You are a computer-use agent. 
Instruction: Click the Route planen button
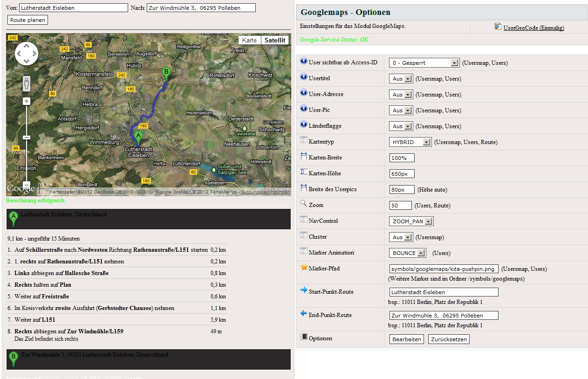point(28,20)
